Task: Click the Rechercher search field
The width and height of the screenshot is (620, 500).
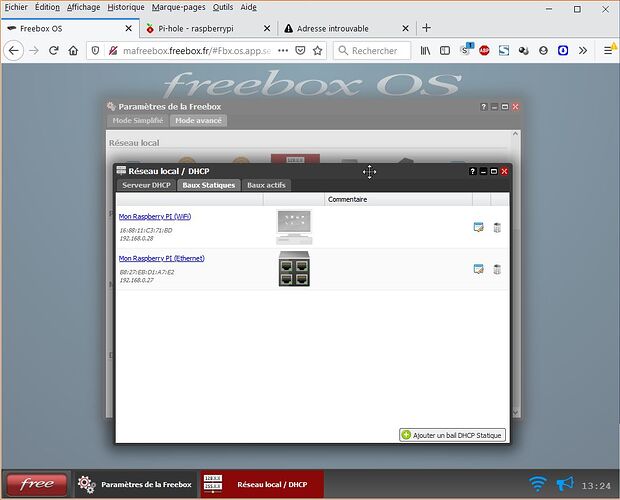Action: tap(372, 51)
